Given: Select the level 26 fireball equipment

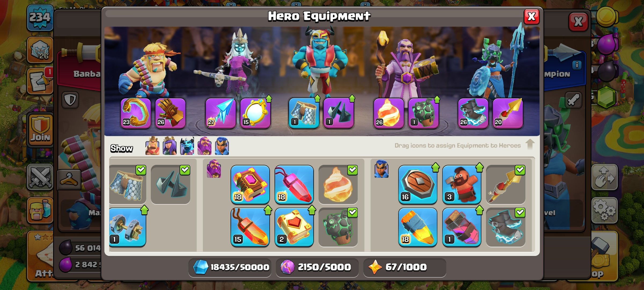Looking at the screenshot, I should coord(389,113).
